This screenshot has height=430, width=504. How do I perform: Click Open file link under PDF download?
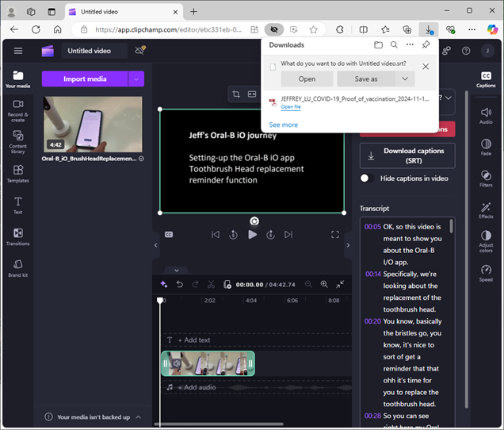(291, 107)
